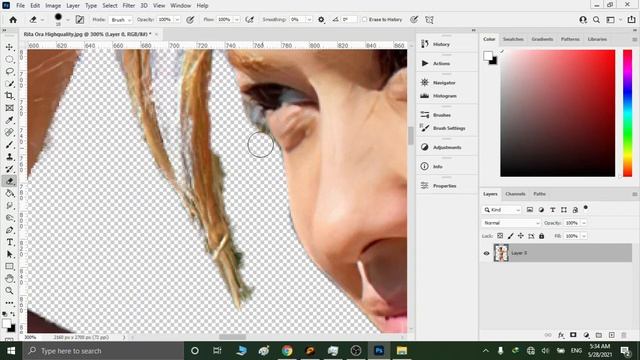Viewport: 640px width, 360px height.
Task: Open the File menu
Action: point(20,6)
